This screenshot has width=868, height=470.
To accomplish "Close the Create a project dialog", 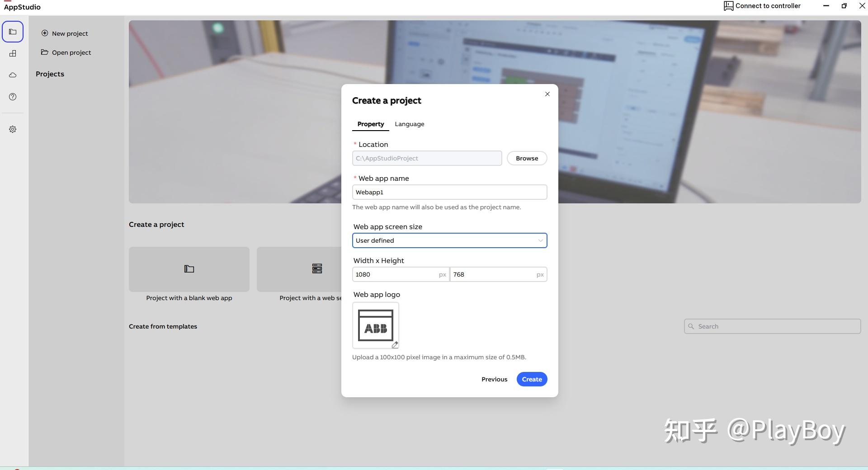I will point(547,94).
